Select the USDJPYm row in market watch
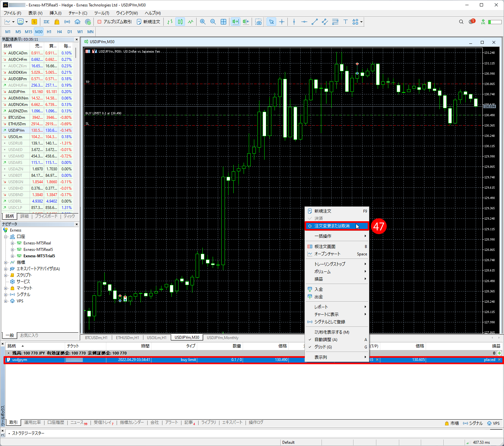504x446 pixels. click(x=16, y=130)
